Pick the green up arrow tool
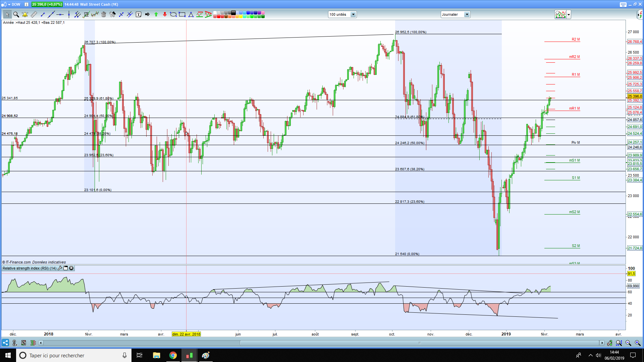This screenshot has height=362, width=644. pos(156,14)
